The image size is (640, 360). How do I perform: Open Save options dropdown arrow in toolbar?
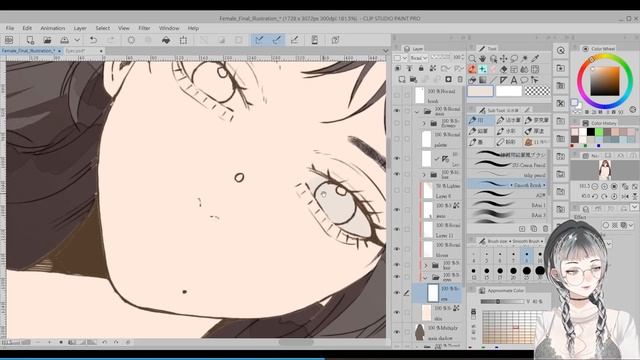[x=77, y=40]
